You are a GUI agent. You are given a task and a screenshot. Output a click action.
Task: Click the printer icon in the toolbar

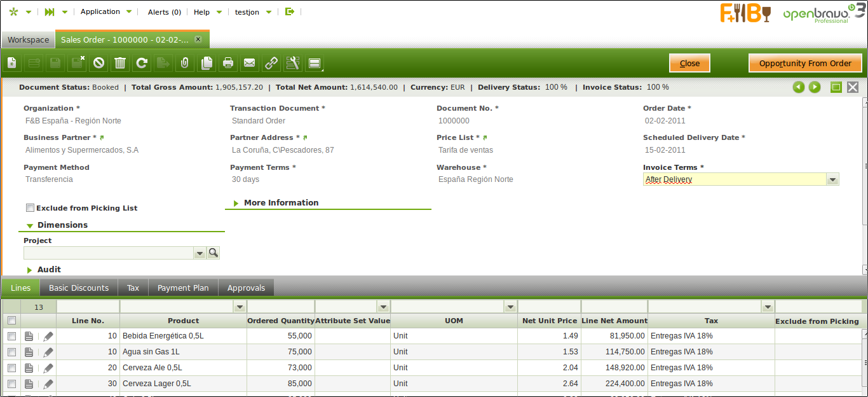tap(228, 63)
